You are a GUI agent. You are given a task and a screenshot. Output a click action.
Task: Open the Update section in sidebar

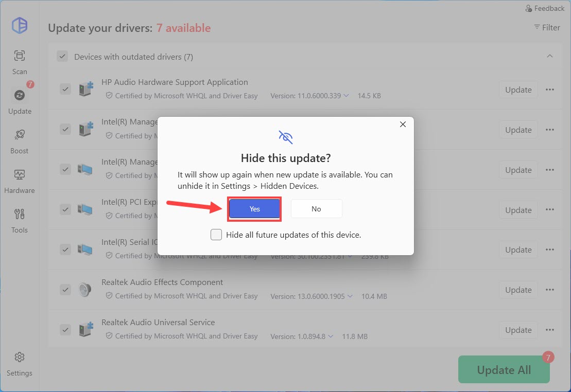[x=19, y=101]
